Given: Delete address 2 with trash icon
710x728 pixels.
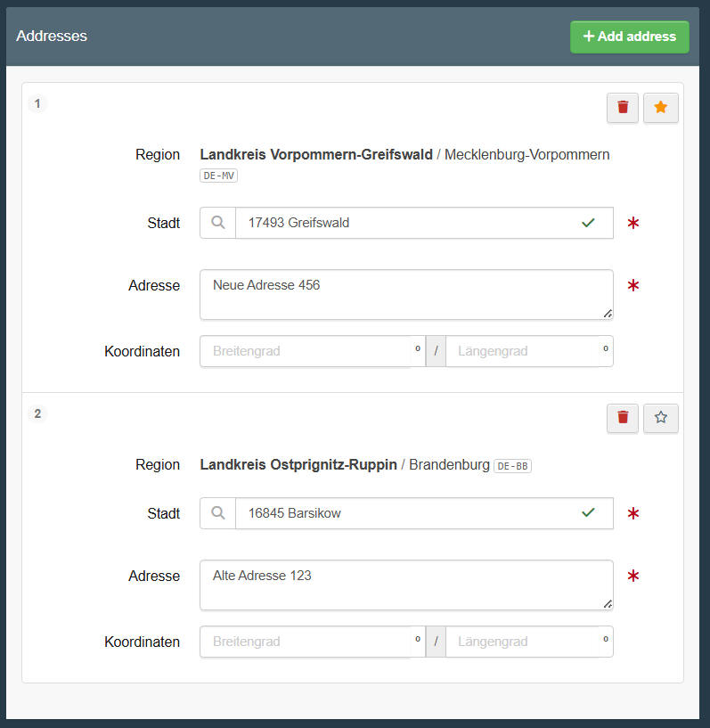Looking at the screenshot, I should (623, 417).
